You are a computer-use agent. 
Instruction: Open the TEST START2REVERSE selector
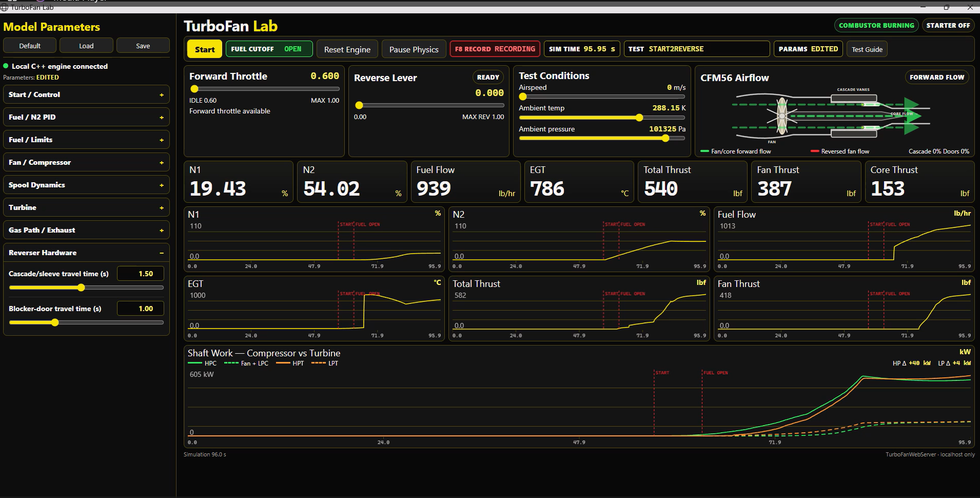coord(697,49)
